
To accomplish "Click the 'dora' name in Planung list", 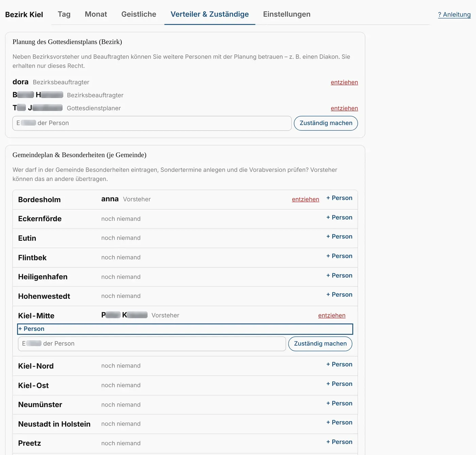I will [20, 82].
